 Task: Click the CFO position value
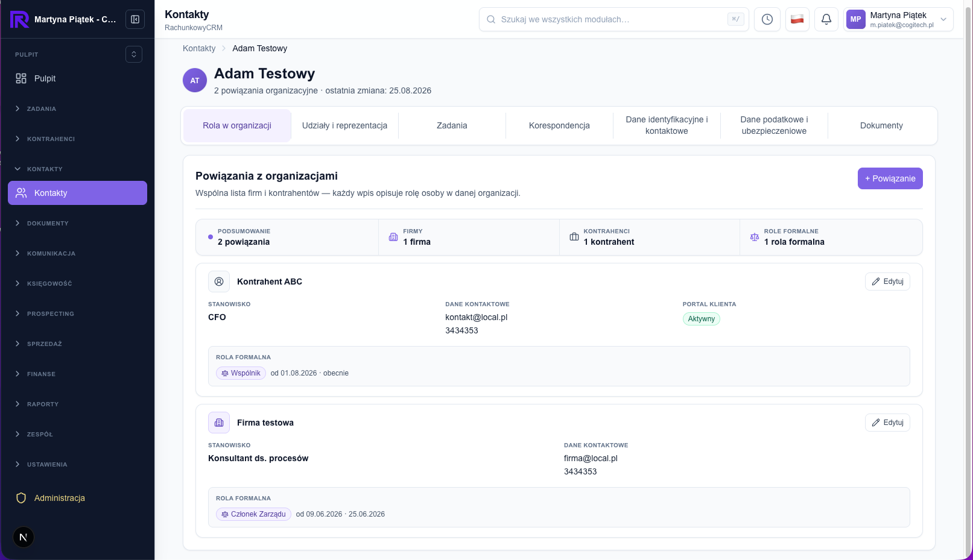tap(217, 317)
